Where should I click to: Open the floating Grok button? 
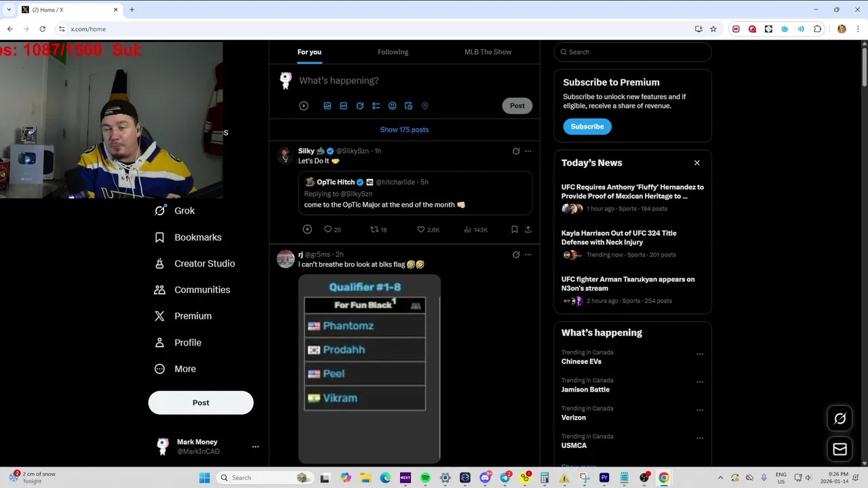(840, 419)
